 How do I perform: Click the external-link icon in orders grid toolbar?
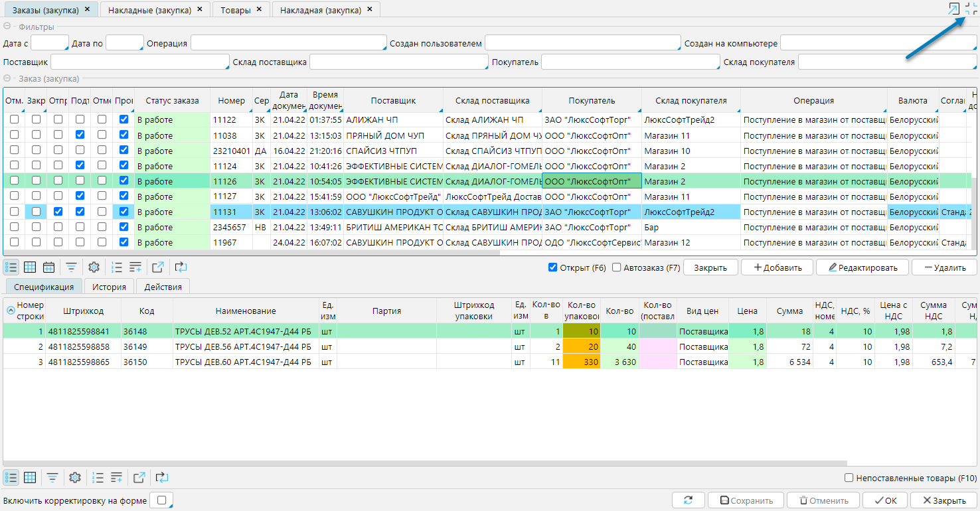click(157, 267)
